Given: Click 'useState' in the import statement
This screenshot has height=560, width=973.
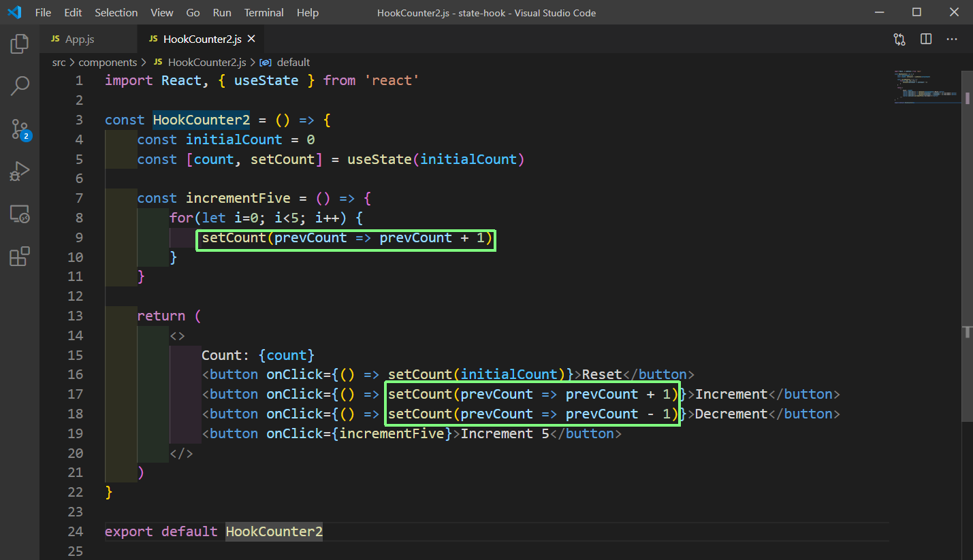Looking at the screenshot, I should click(266, 80).
